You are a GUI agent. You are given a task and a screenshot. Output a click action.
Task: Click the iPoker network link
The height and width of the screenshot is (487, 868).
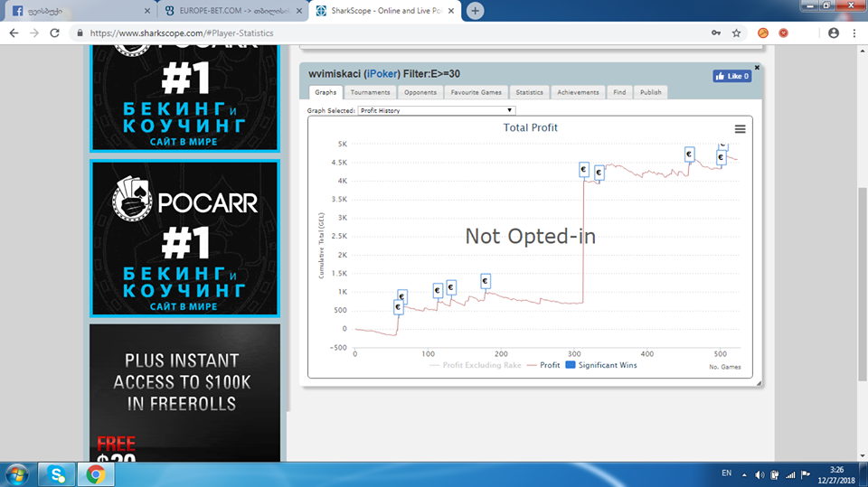382,73
